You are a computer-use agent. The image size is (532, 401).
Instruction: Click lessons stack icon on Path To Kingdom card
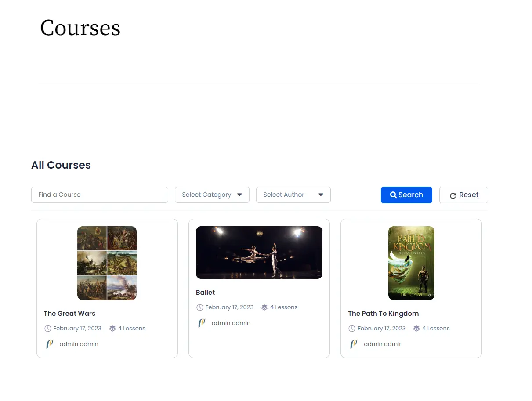coord(416,329)
